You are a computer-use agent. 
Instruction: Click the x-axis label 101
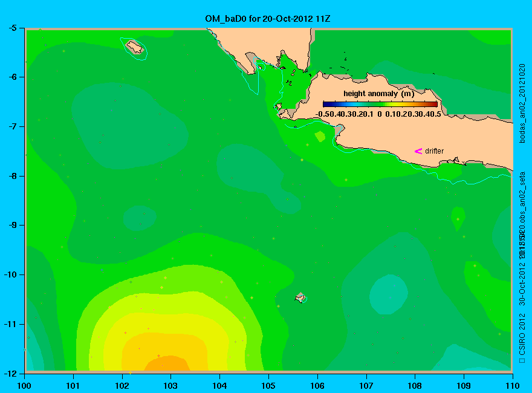(73, 386)
